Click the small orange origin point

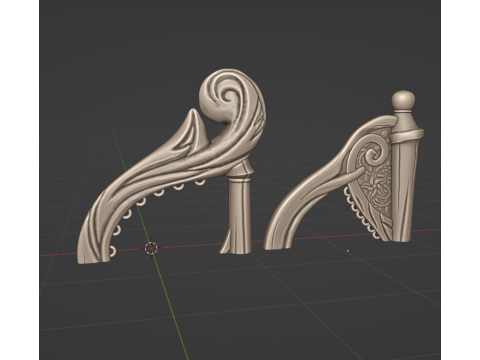[x=348, y=251]
